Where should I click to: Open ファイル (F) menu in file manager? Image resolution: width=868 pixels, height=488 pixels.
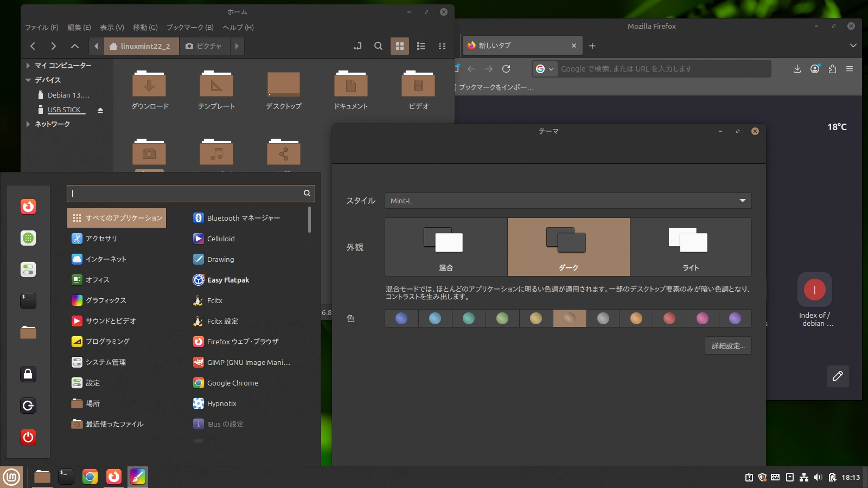tap(42, 27)
